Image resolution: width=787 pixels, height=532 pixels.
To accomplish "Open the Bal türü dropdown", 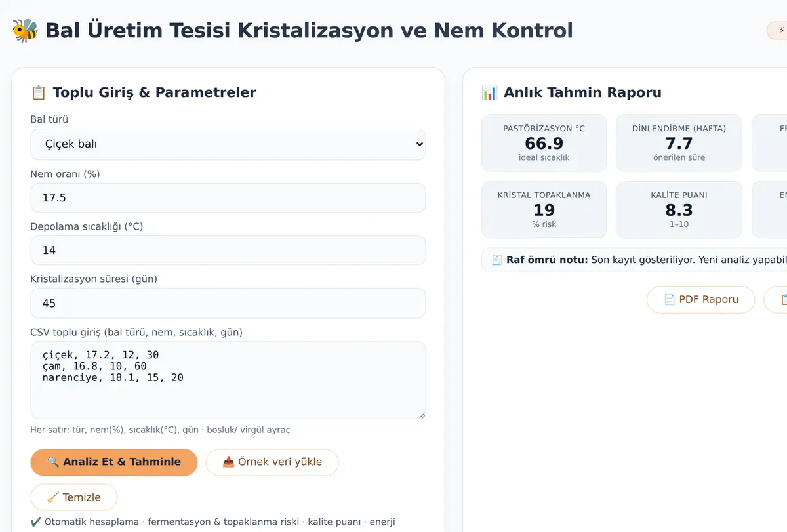I will [x=228, y=144].
